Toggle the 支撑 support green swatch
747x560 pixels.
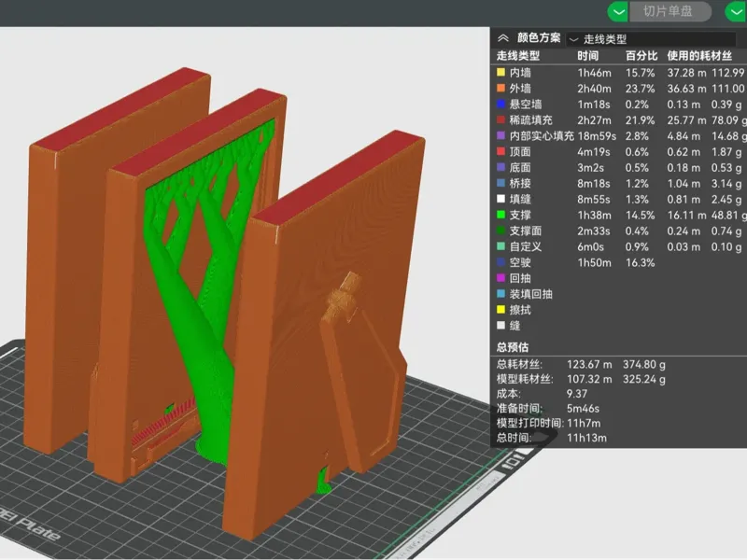pyautogui.click(x=500, y=215)
